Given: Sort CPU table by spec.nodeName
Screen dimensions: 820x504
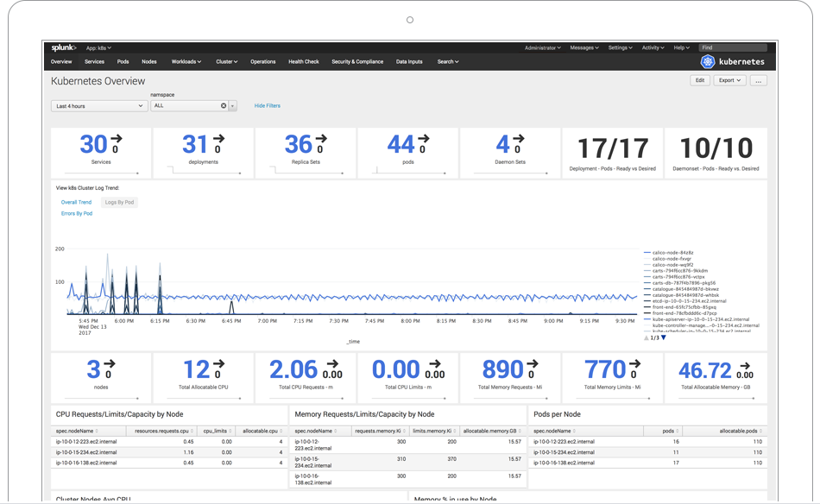Looking at the screenshot, I should (77, 432).
